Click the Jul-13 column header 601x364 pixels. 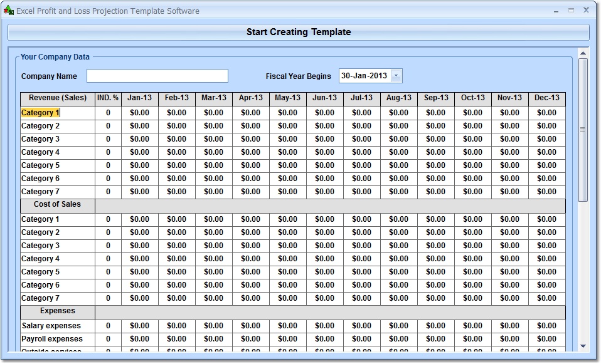[362, 99]
